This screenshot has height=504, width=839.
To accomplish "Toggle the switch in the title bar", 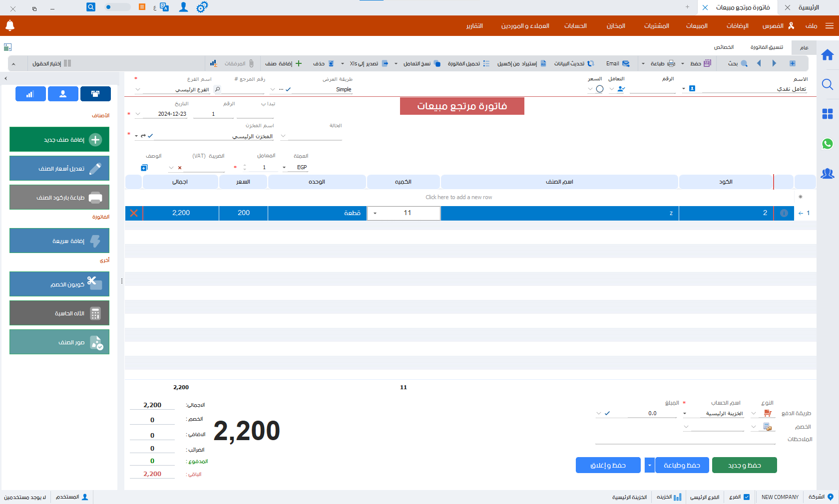I will 117,7.
